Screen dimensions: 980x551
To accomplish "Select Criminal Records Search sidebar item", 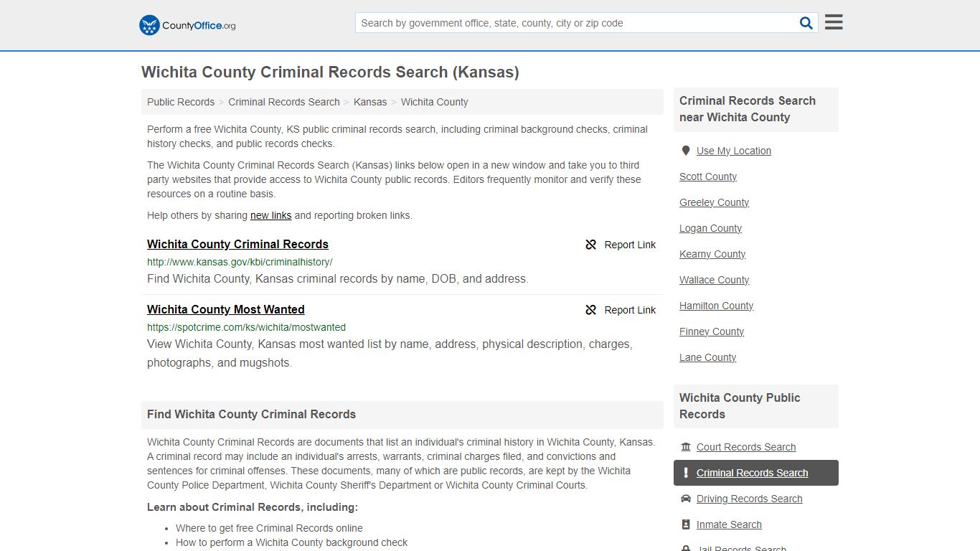I will [x=756, y=473].
